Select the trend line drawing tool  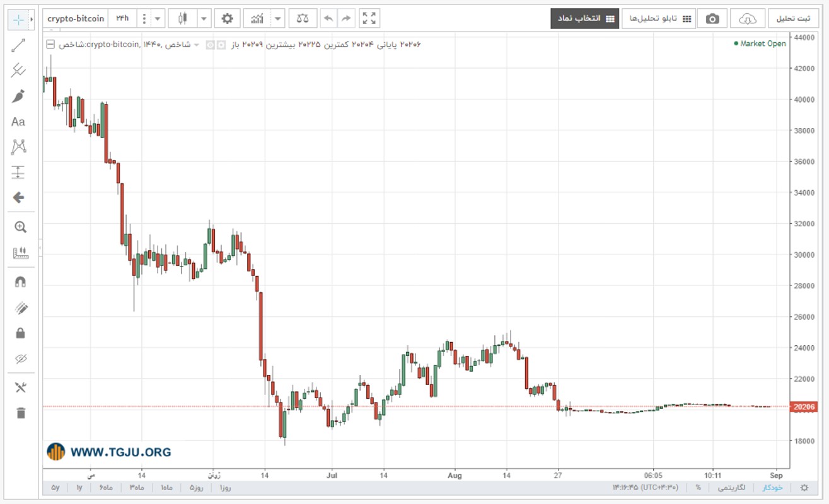(x=18, y=45)
